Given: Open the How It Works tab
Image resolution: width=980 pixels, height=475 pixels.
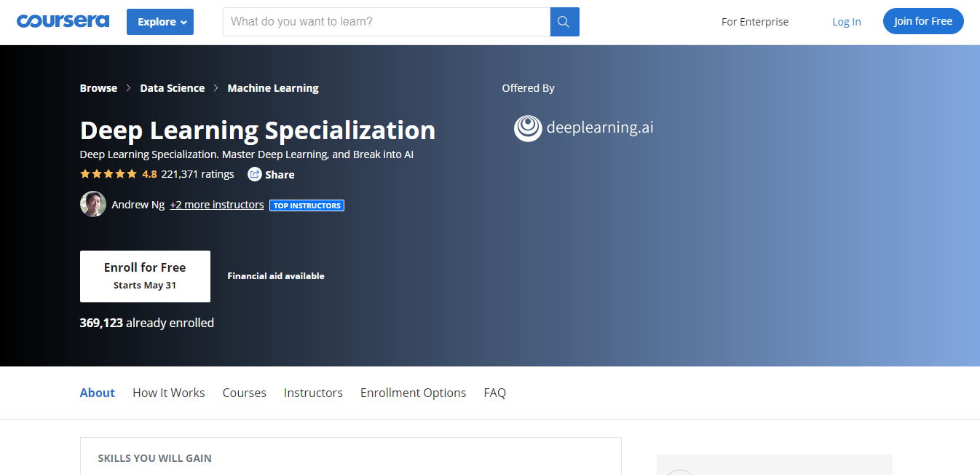Looking at the screenshot, I should 169,393.
